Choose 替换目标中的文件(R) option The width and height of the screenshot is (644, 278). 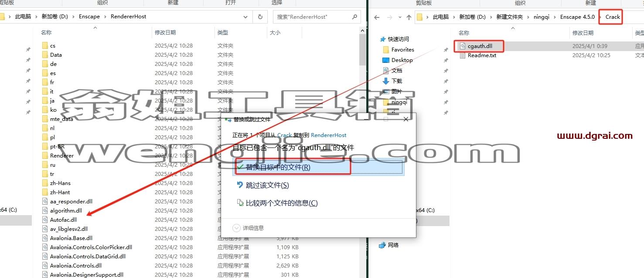318,167
